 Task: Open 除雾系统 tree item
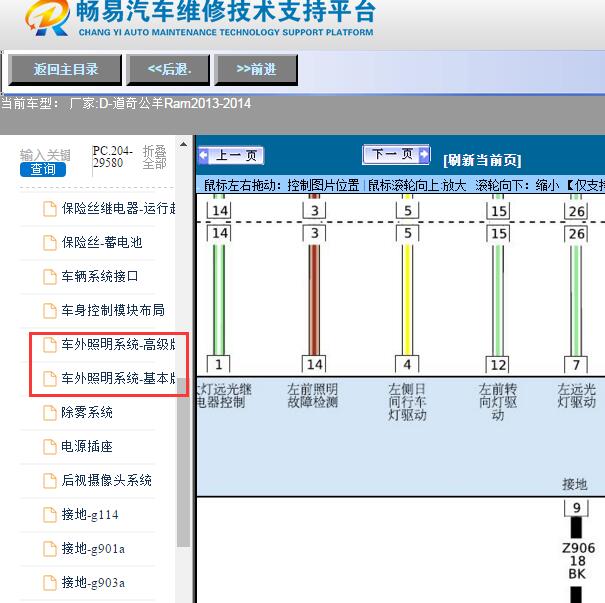[x=87, y=412]
